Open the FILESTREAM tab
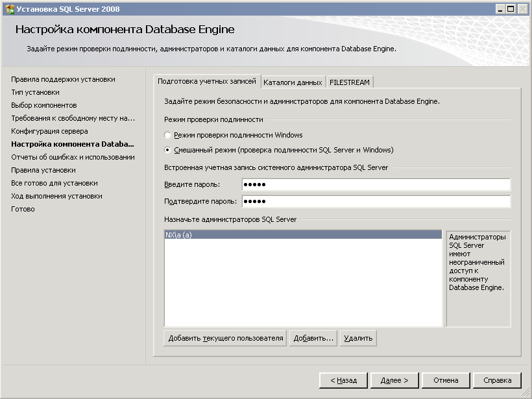 pos(350,82)
